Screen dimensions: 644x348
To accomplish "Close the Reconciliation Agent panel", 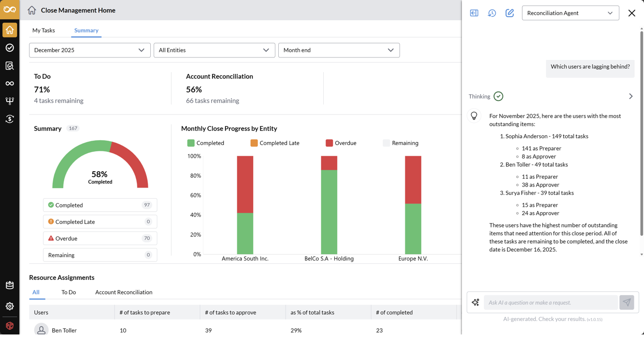I will coord(631,13).
